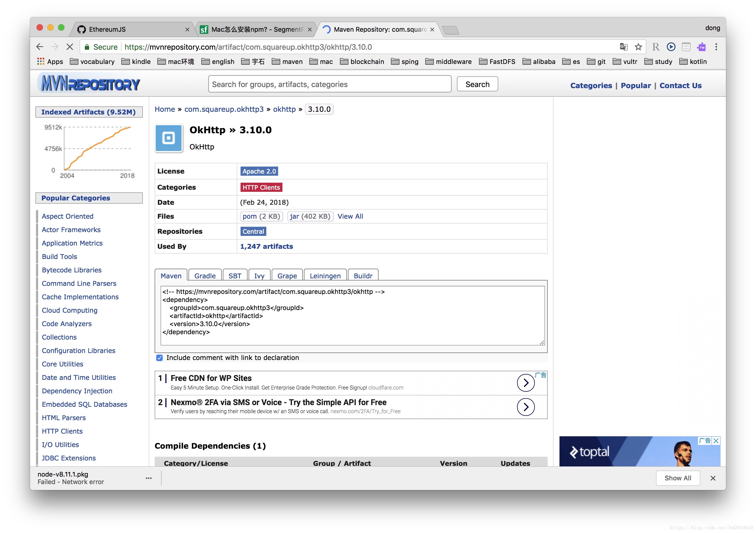Switch to the EthereumJS browser tab

(x=132, y=30)
